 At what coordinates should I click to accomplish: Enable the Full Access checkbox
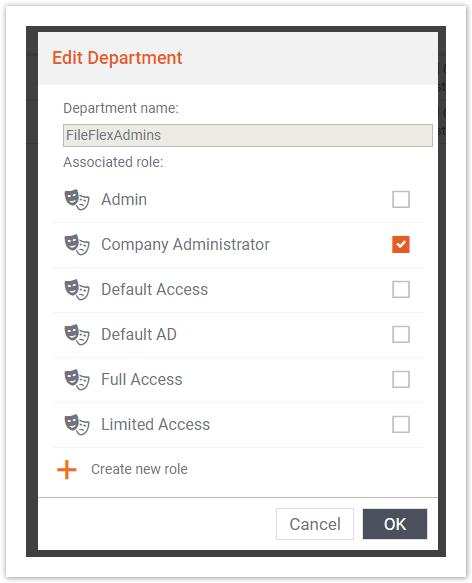tap(401, 379)
